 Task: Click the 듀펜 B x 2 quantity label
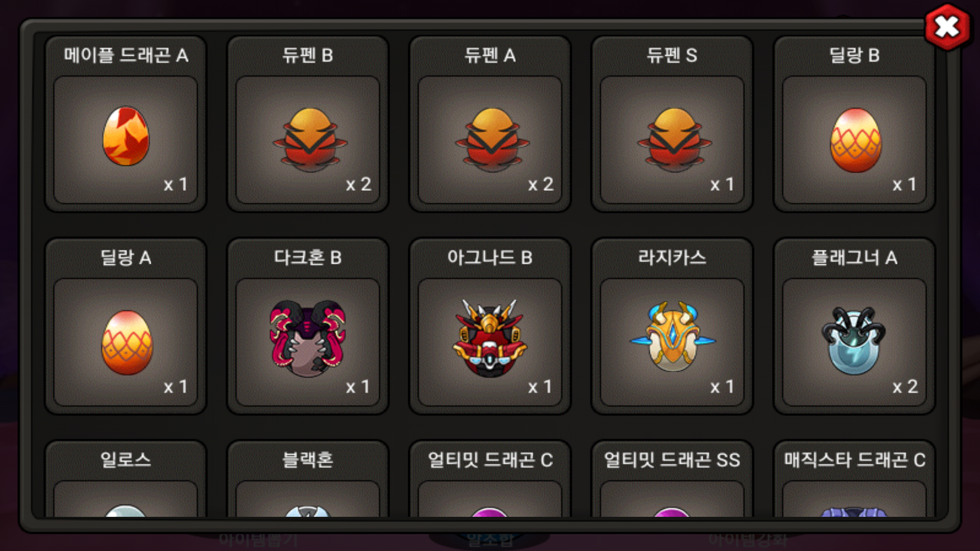358,184
